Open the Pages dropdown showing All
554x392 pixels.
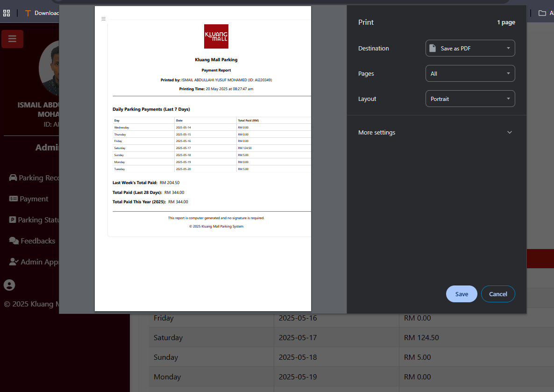470,73
